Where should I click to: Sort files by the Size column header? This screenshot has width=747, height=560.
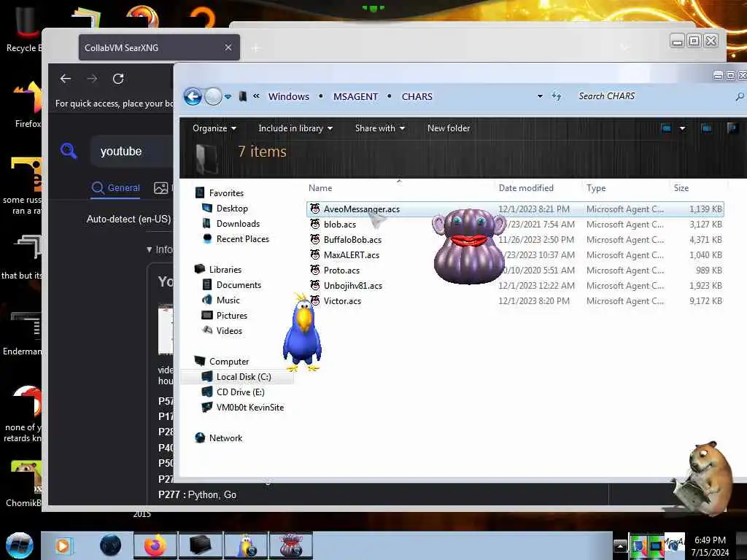pyautogui.click(x=681, y=188)
